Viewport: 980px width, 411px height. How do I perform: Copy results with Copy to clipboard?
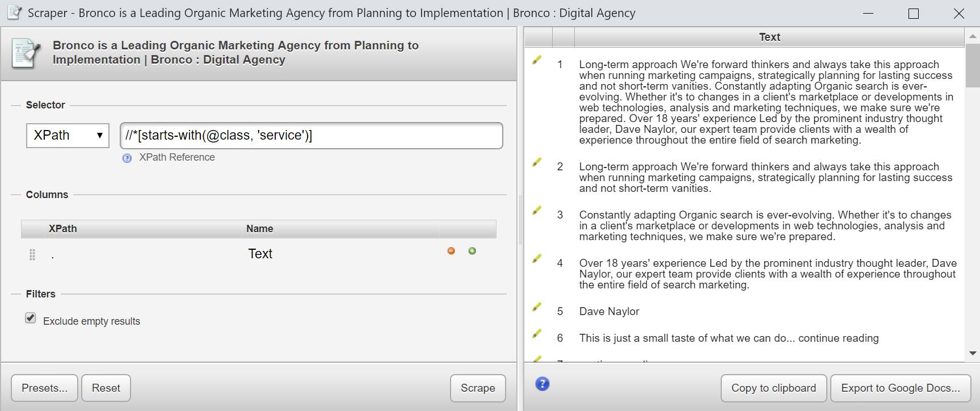(x=773, y=388)
